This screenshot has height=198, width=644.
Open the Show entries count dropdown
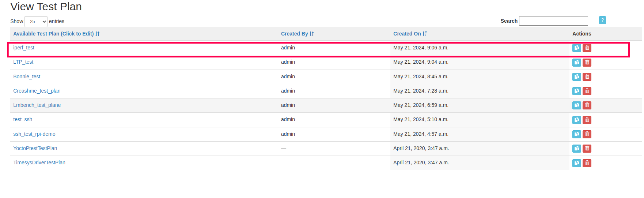[36, 22]
